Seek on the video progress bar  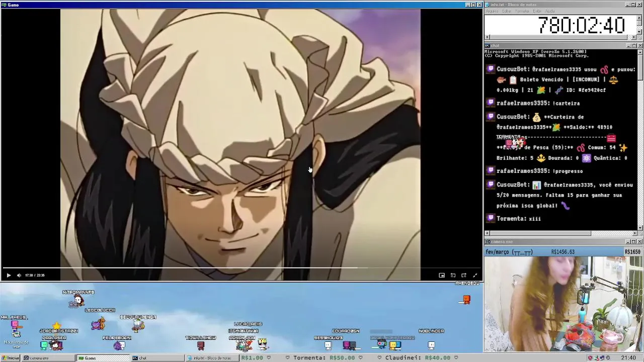(242, 268)
